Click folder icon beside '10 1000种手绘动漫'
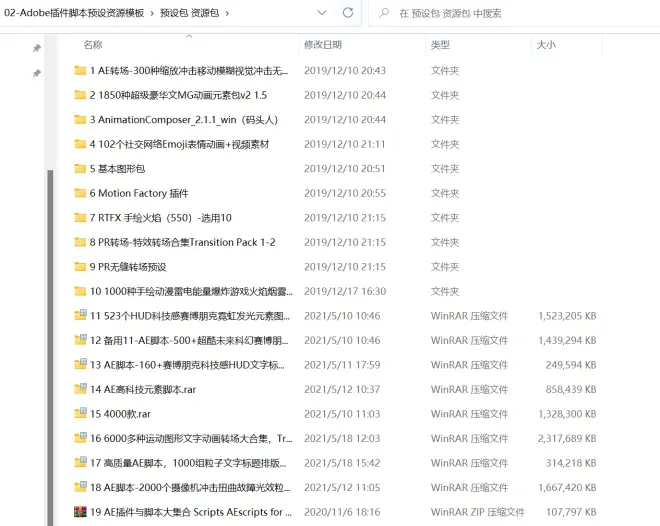The image size is (660, 526). click(80, 291)
